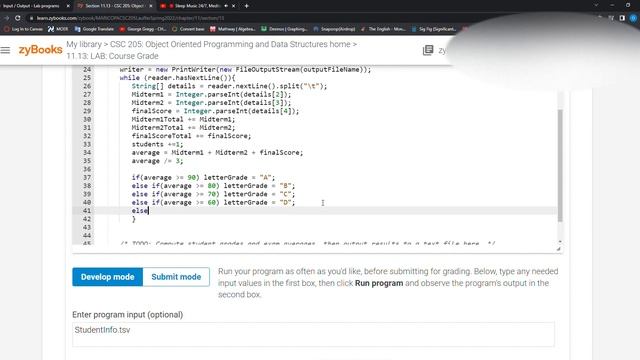This screenshot has width=640, height=360.
Task: Click line 37 letterGrade = "A" statement
Action: click(x=239, y=178)
